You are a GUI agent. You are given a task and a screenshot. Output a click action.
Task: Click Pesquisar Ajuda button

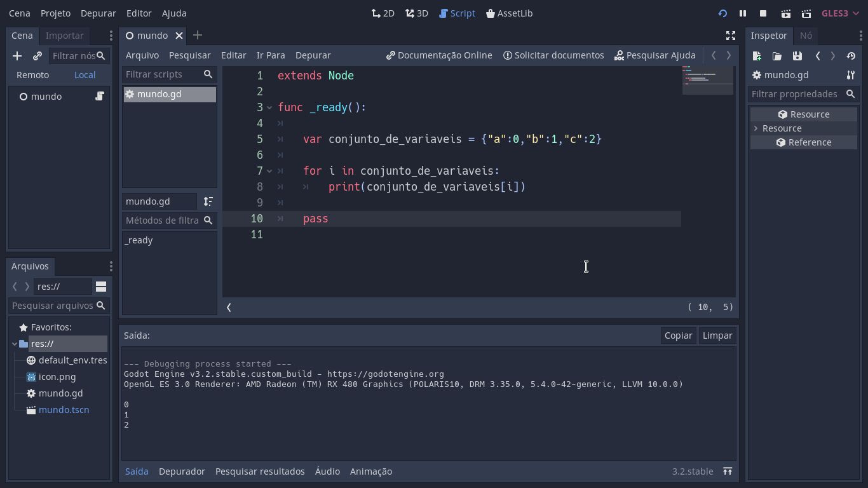[x=655, y=55]
